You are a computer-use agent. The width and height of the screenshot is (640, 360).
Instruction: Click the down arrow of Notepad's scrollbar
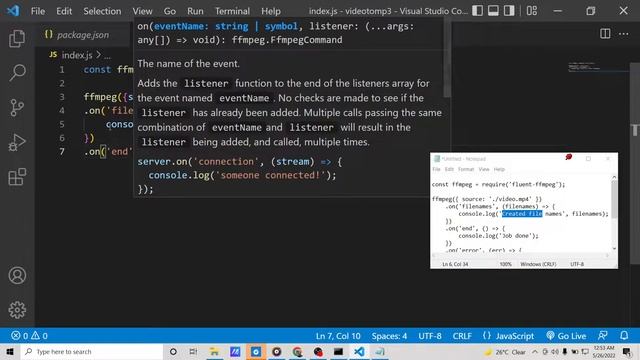[x=614, y=249]
